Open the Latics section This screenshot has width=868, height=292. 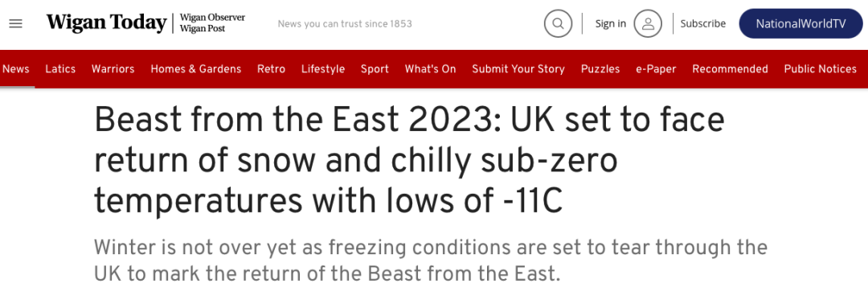click(60, 69)
